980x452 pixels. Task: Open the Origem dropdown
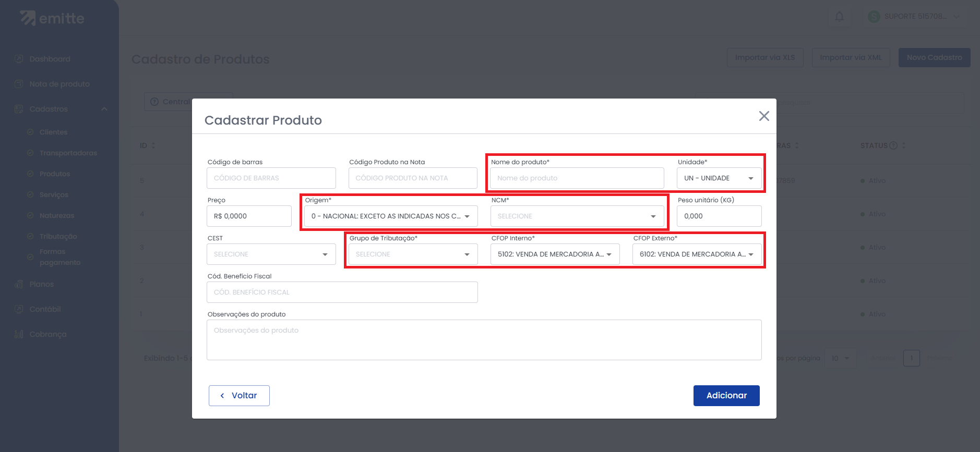click(x=390, y=216)
